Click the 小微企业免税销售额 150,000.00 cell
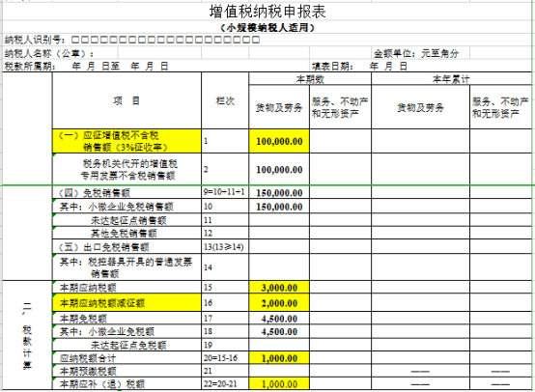The width and height of the screenshot is (535, 392). point(279,207)
